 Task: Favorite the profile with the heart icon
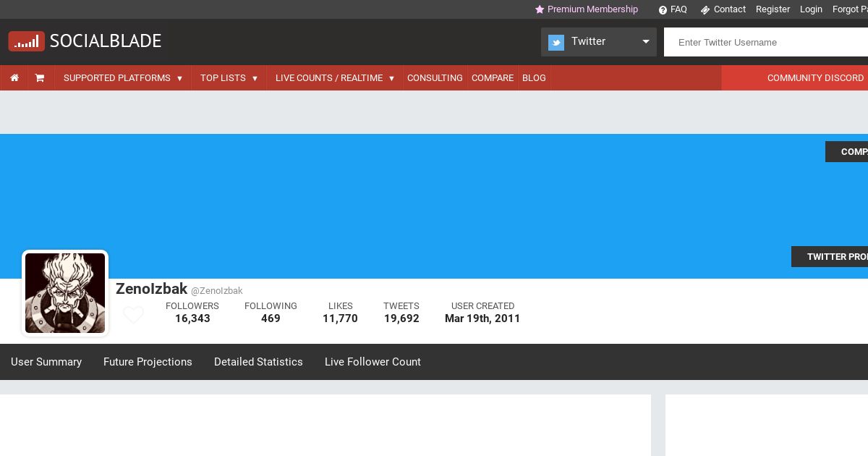(x=133, y=315)
